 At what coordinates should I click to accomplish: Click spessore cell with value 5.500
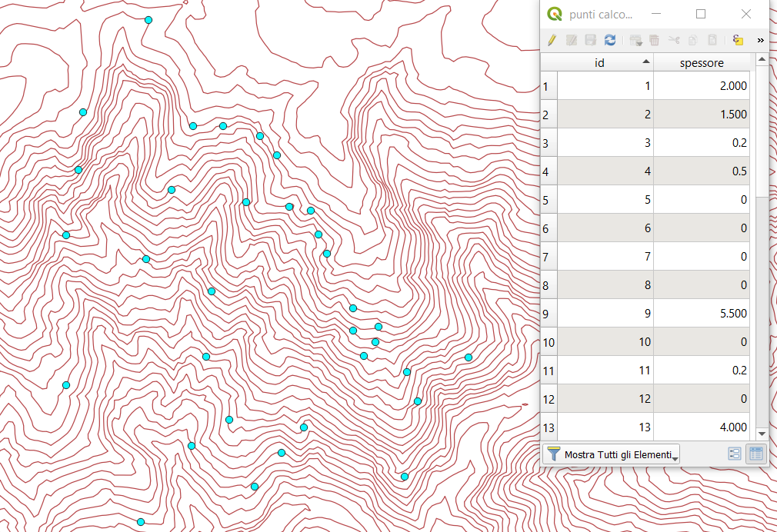[702, 314]
